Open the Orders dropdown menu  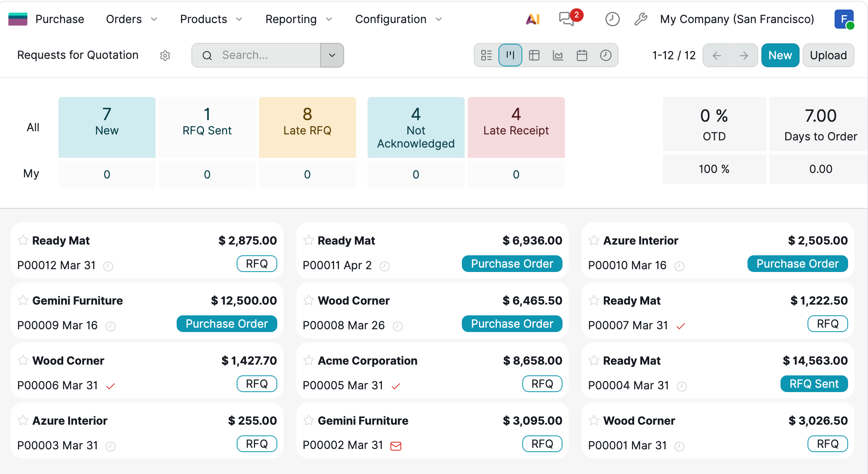131,19
